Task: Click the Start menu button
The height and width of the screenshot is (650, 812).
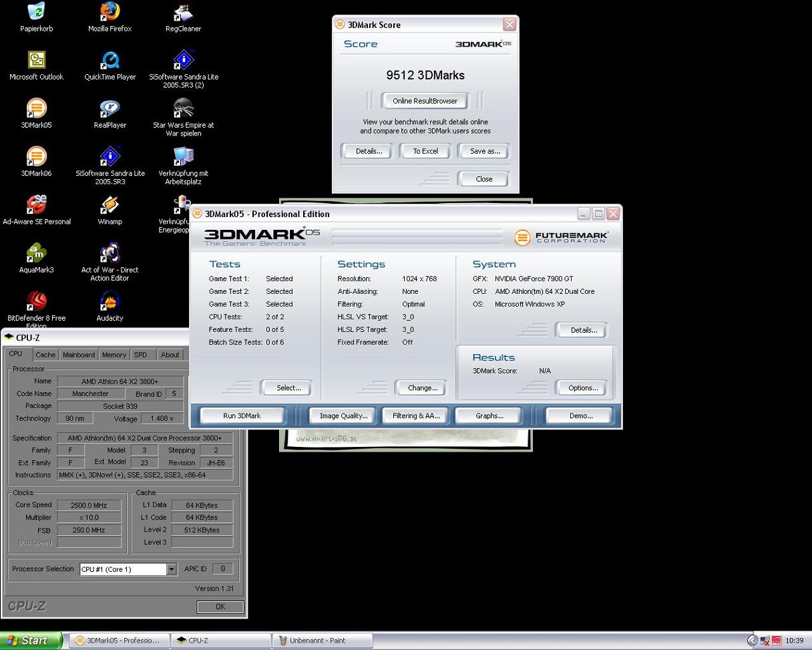Action: 31,640
